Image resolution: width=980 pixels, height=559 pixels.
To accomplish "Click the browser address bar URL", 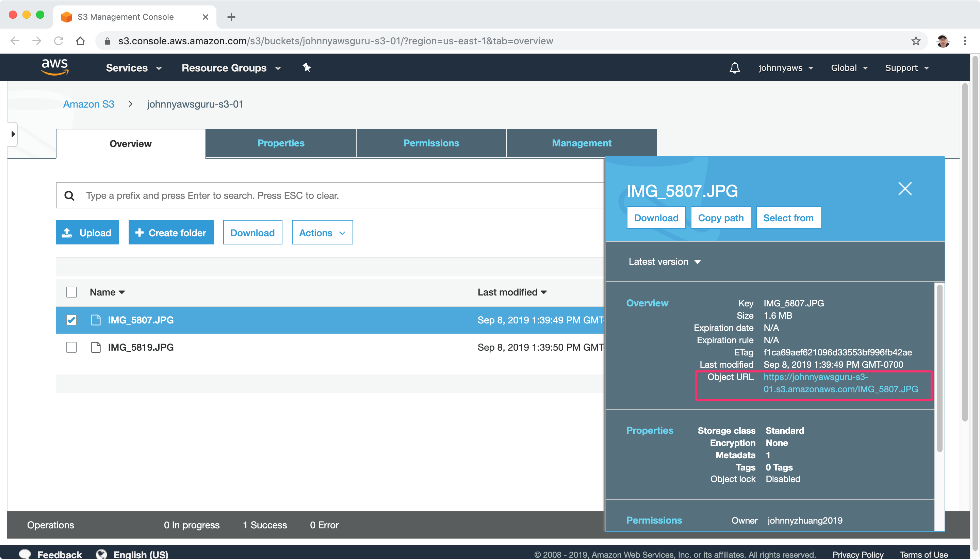I will tap(336, 41).
